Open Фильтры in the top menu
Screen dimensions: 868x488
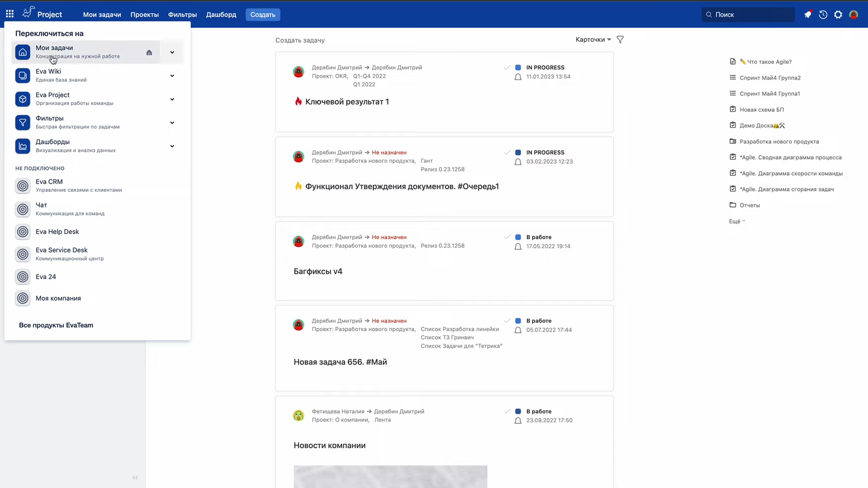pos(182,15)
